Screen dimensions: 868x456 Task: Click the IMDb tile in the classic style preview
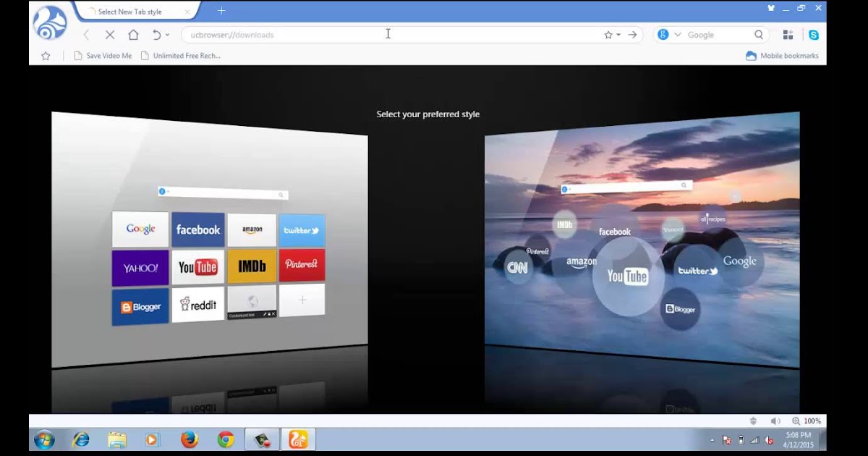click(252, 266)
